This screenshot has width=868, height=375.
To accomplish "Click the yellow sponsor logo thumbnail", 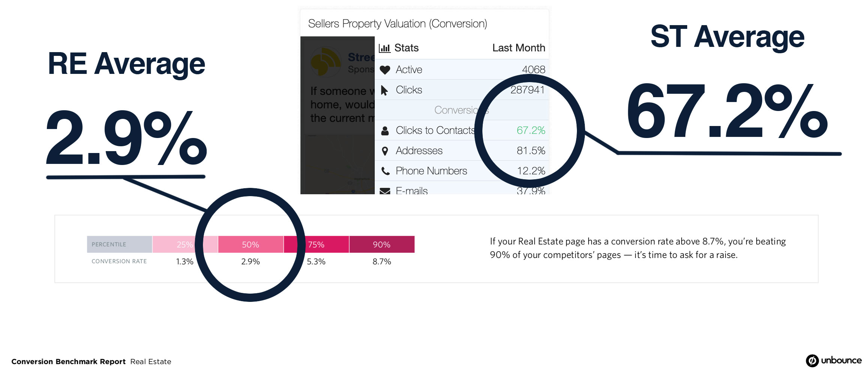I will click(x=326, y=62).
